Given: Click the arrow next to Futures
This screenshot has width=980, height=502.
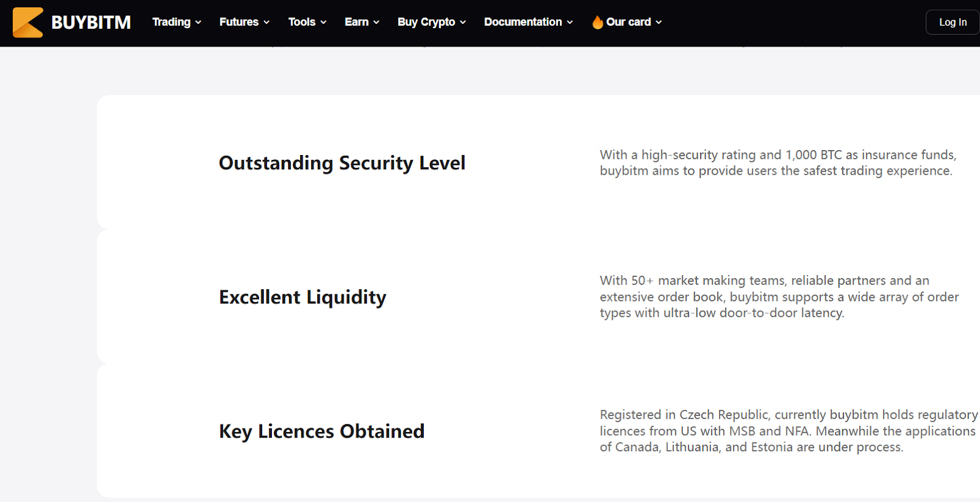Looking at the screenshot, I should point(266,23).
